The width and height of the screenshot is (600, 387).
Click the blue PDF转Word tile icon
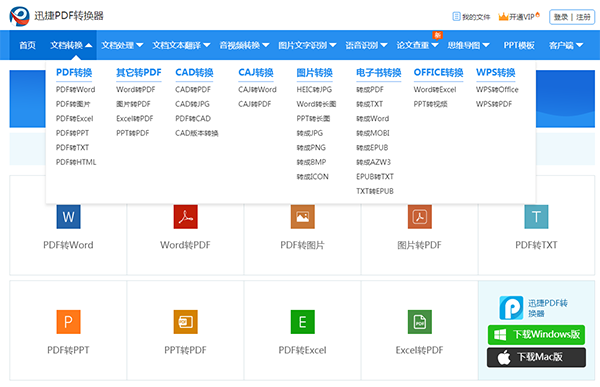coord(68,217)
